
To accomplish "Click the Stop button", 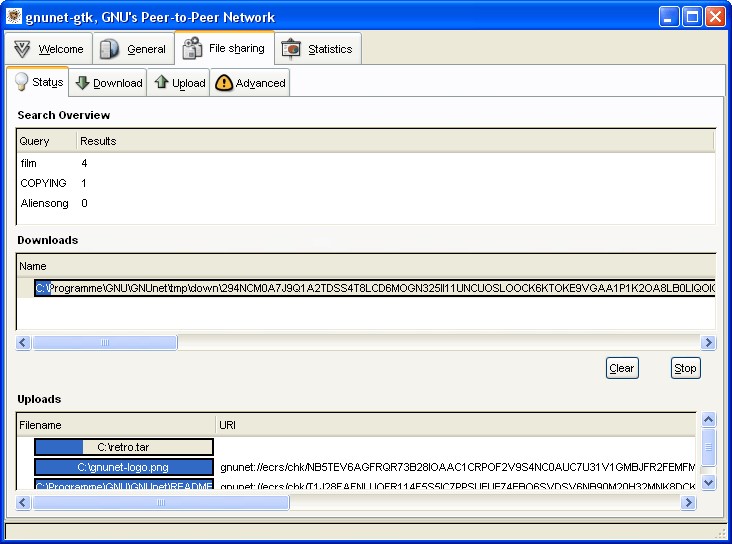I will [685, 368].
